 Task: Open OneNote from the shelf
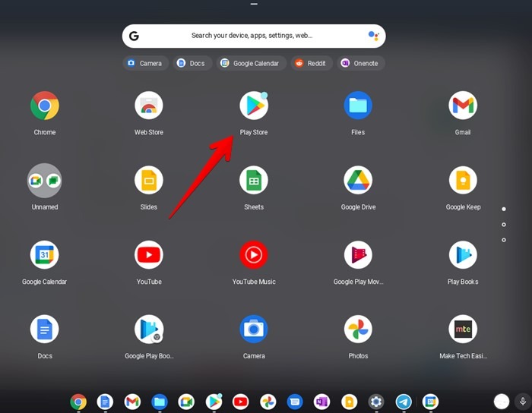(x=321, y=402)
